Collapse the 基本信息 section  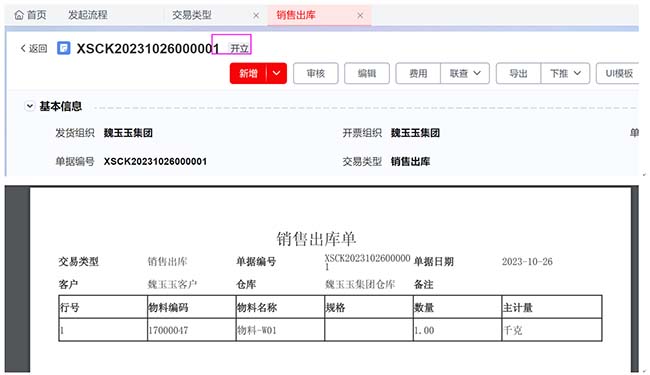tap(29, 106)
